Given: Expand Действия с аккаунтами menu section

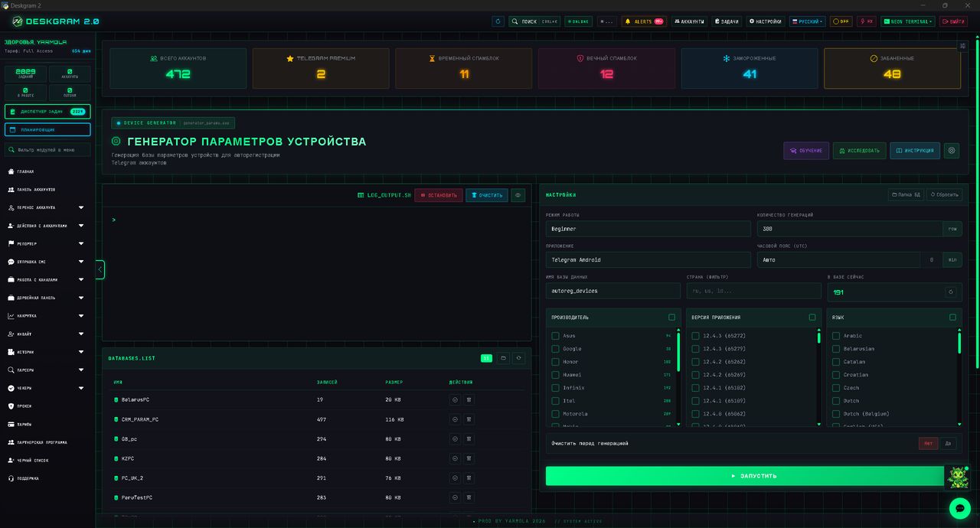Looking at the screenshot, I should point(47,226).
